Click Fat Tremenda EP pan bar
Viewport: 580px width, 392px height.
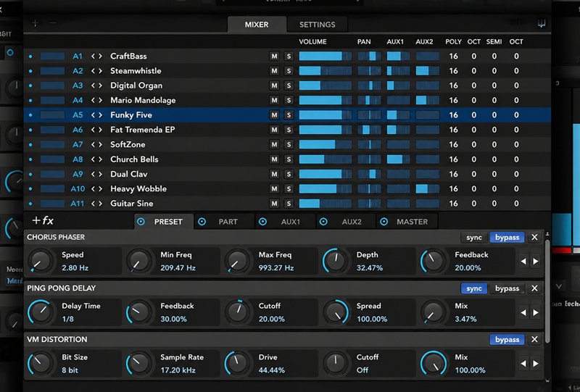pos(369,130)
